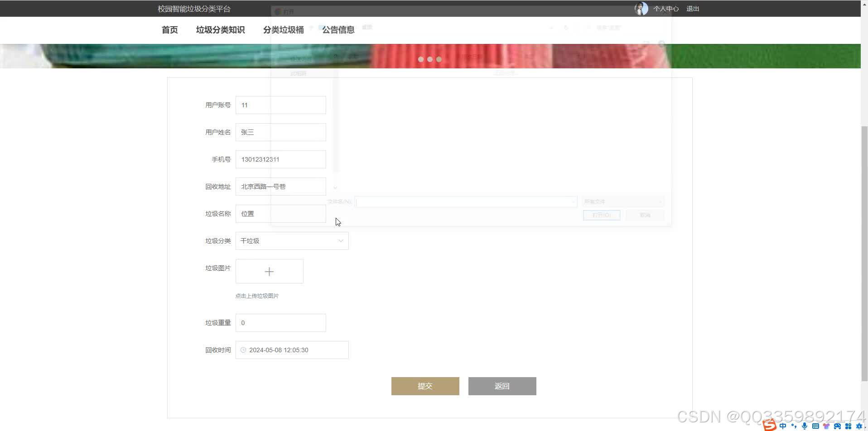Click the 用户账号 label

pyautogui.click(x=218, y=105)
